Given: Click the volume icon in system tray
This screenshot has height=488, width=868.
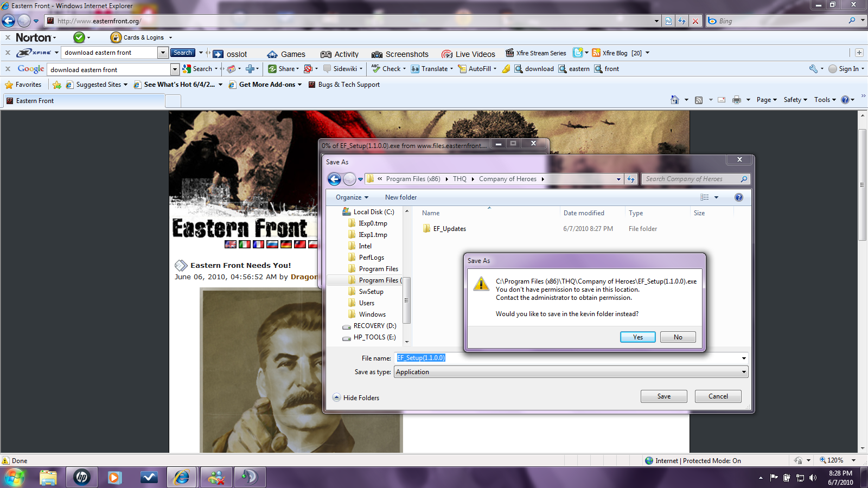Looking at the screenshot, I should click(813, 478).
